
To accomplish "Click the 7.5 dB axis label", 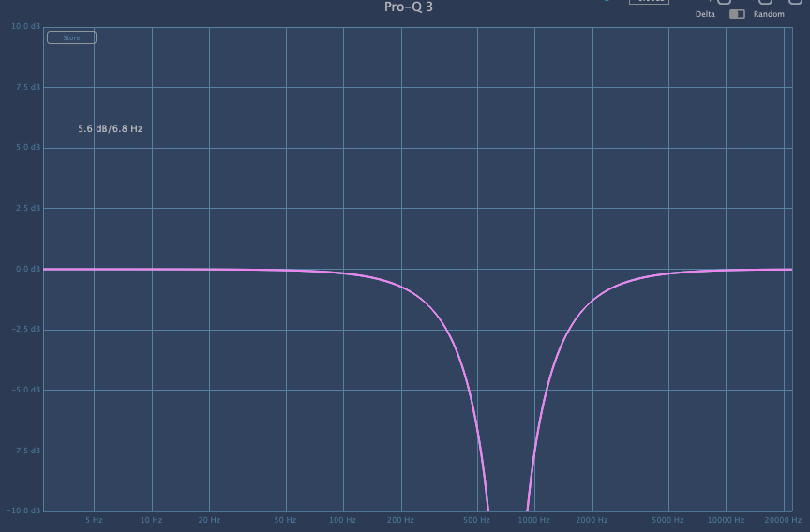I will click(x=28, y=87).
